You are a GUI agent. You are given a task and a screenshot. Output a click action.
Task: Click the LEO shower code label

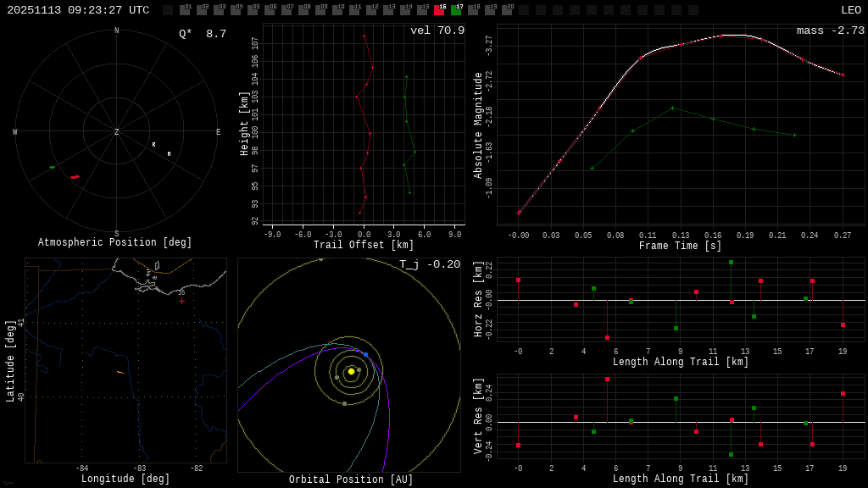[851, 10]
